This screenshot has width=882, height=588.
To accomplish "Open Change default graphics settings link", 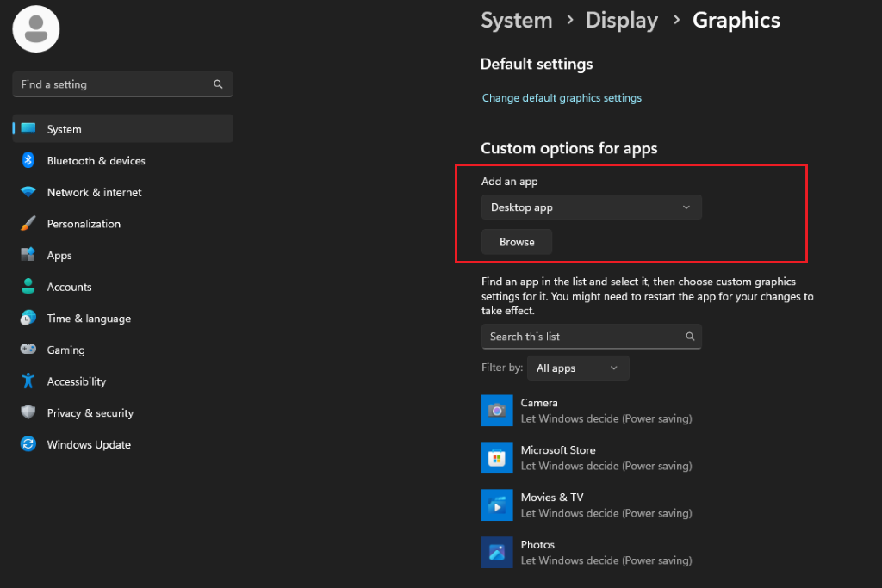I will click(562, 98).
